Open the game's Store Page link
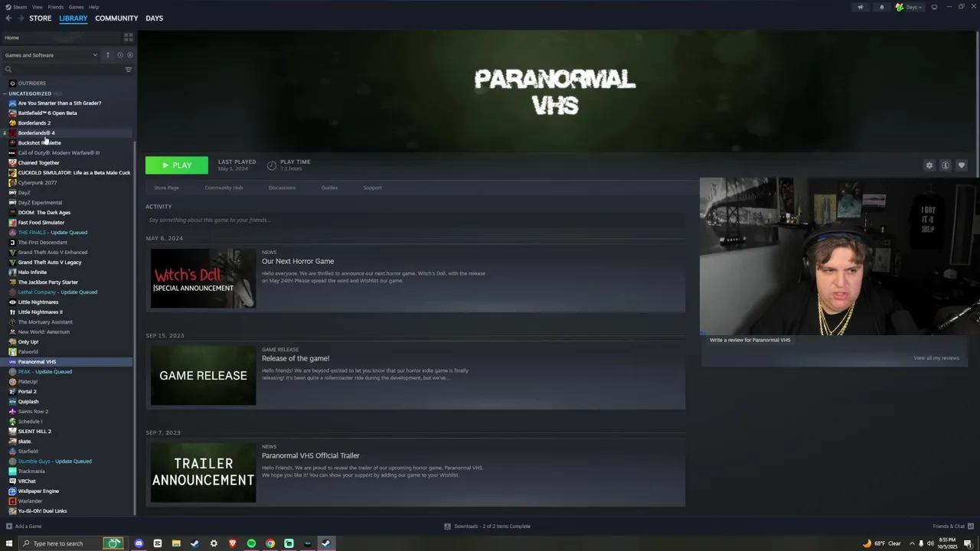The height and width of the screenshot is (551, 980). (166, 187)
